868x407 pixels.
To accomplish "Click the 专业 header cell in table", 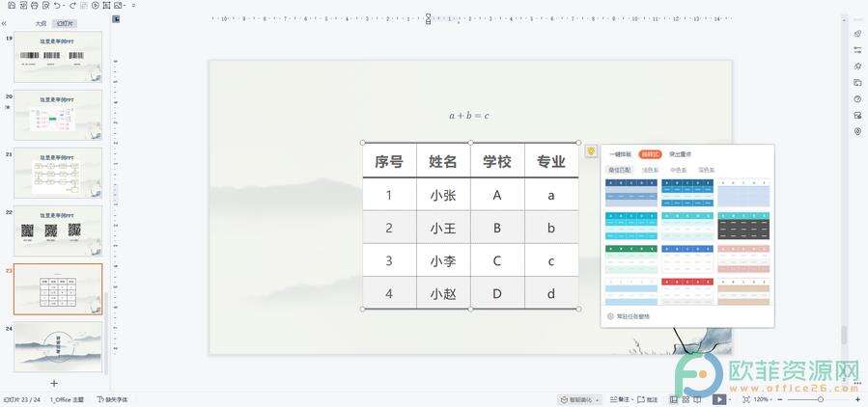I will point(550,161).
